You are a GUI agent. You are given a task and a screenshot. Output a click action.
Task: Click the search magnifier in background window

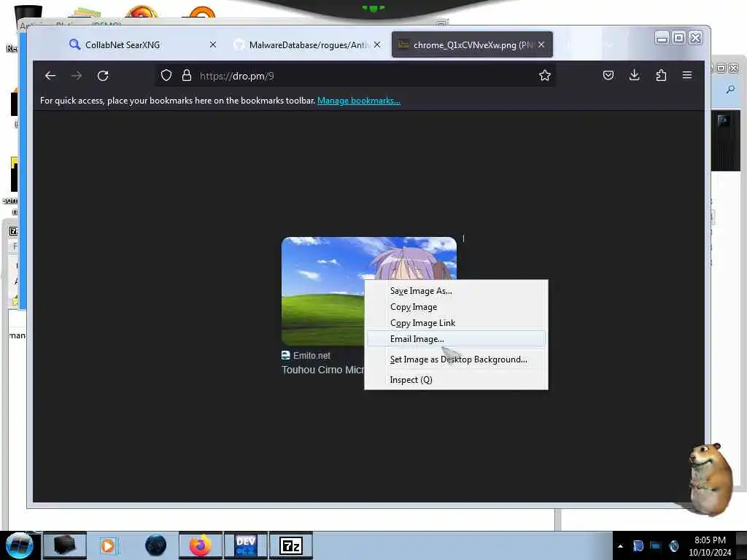(x=730, y=89)
